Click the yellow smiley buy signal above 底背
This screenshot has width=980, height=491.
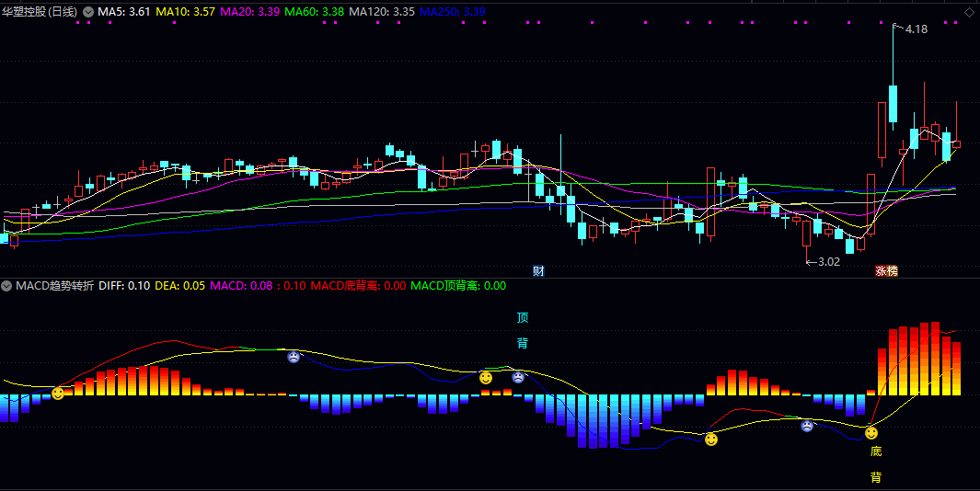coord(871,432)
